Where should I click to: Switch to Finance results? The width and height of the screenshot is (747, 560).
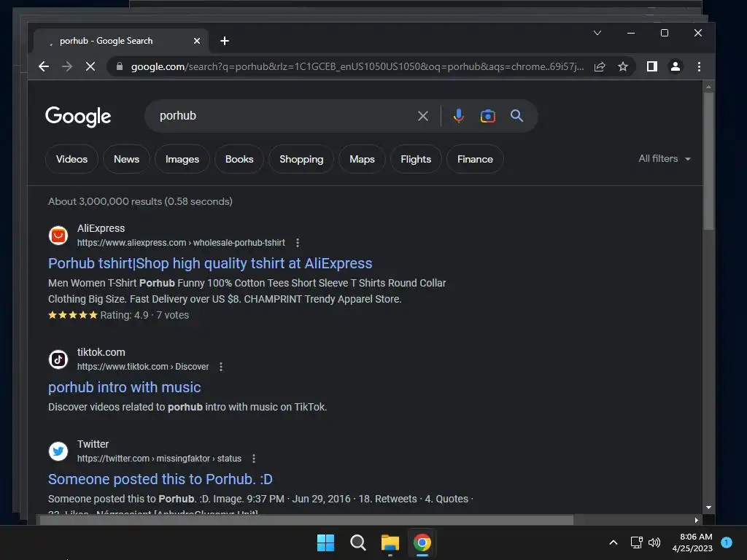coord(475,159)
